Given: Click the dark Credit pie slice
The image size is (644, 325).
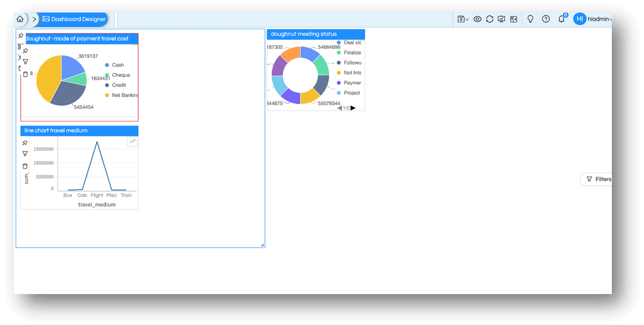Looking at the screenshot, I should (x=70, y=93).
